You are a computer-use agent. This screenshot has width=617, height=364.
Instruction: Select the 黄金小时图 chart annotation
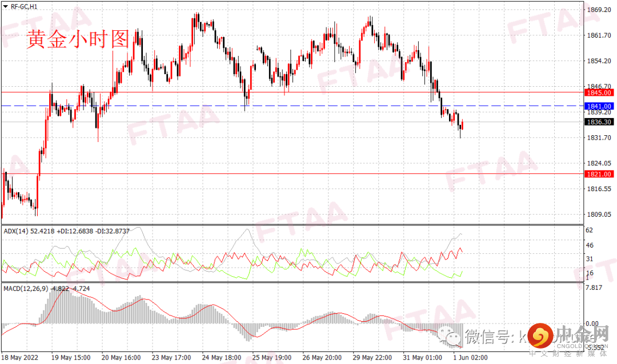click(78, 39)
